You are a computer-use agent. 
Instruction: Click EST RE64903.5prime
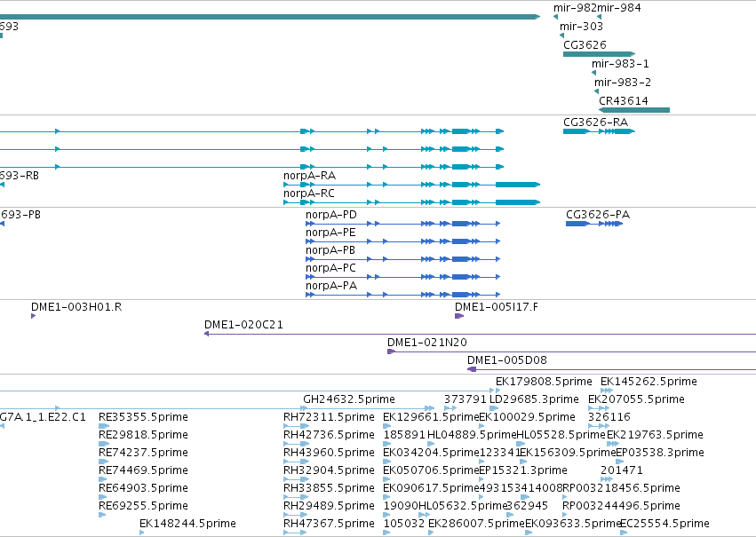pos(143,489)
